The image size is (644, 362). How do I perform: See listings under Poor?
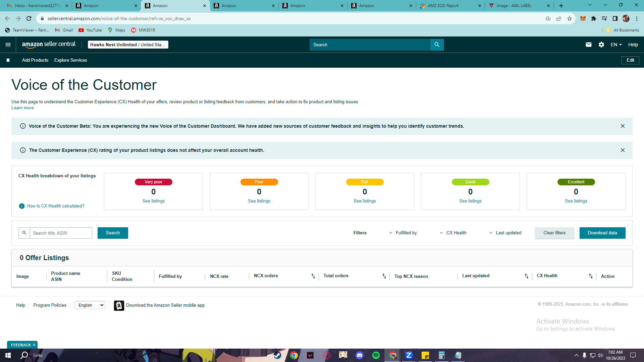click(259, 201)
